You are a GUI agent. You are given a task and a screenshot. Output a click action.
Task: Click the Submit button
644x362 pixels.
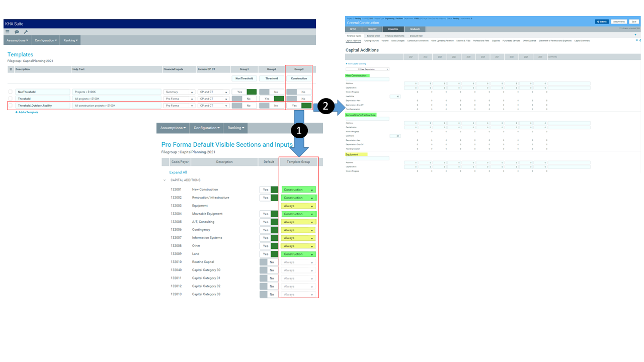click(601, 22)
